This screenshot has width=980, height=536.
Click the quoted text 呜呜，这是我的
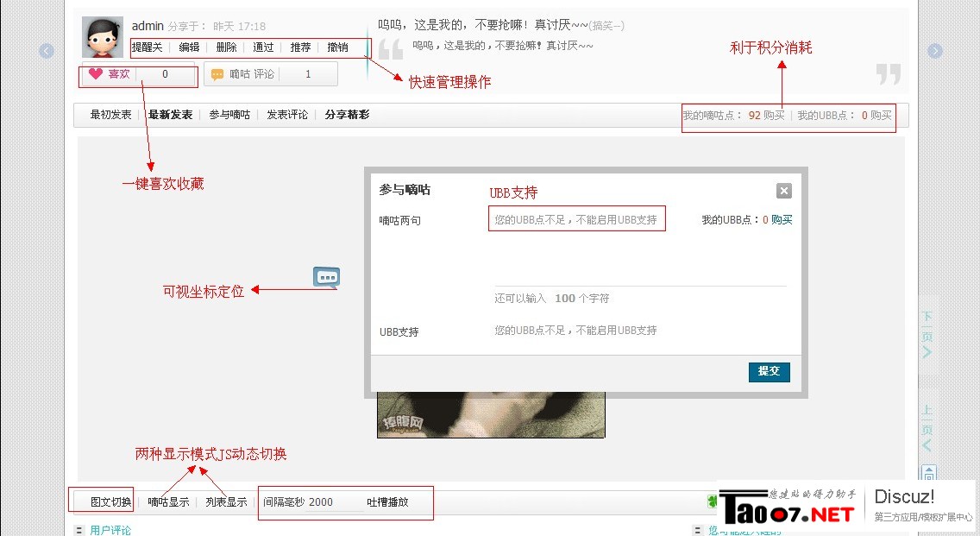coord(502,45)
